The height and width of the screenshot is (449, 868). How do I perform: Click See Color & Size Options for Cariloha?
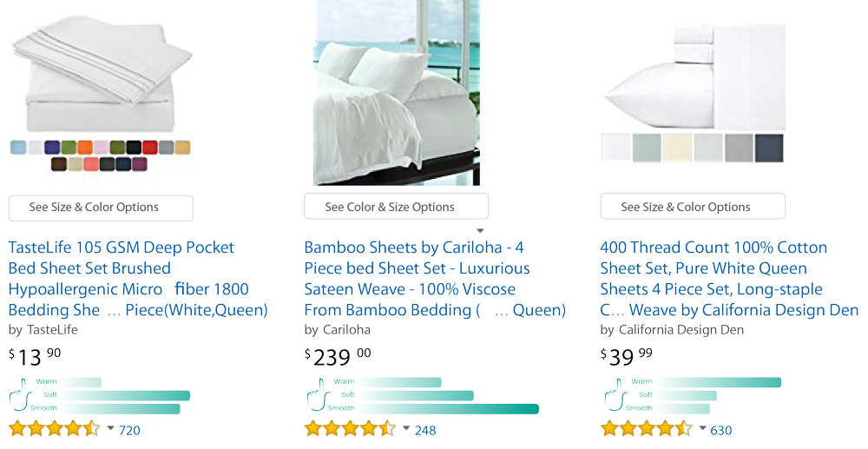(x=396, y=208)
